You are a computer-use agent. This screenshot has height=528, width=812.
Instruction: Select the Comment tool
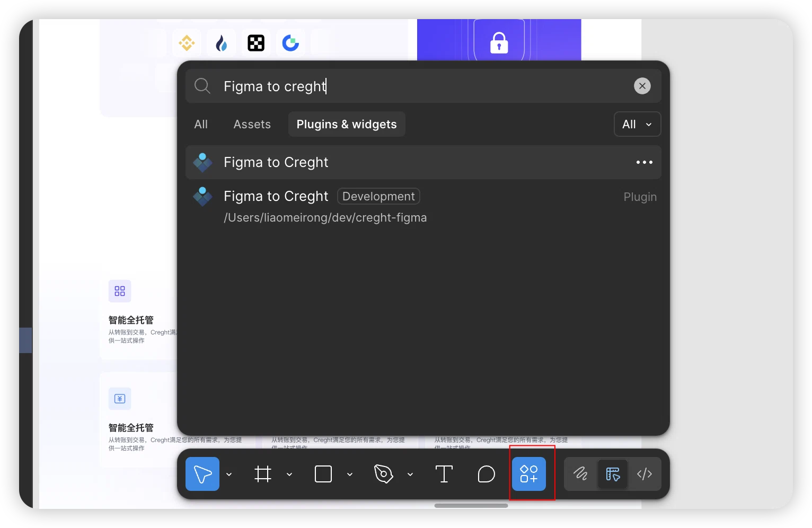tap(486, 474)
